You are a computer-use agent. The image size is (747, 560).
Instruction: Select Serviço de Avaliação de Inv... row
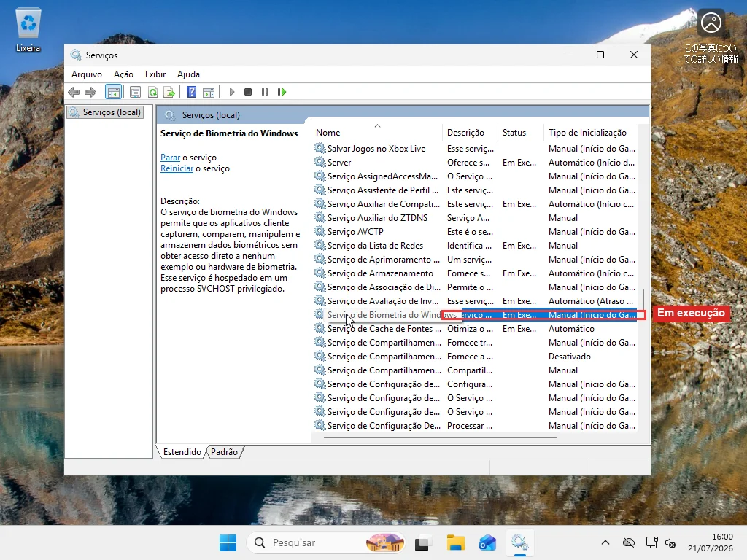[475, 301]
